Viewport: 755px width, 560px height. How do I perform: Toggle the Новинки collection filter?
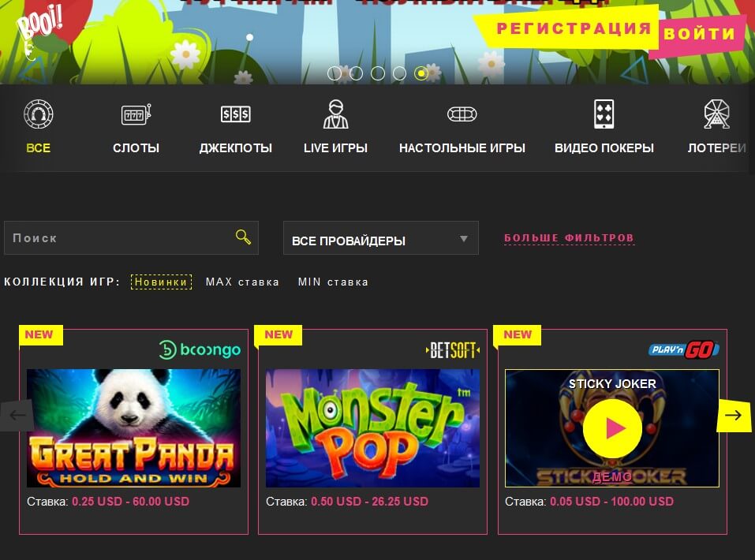[161, 282]
